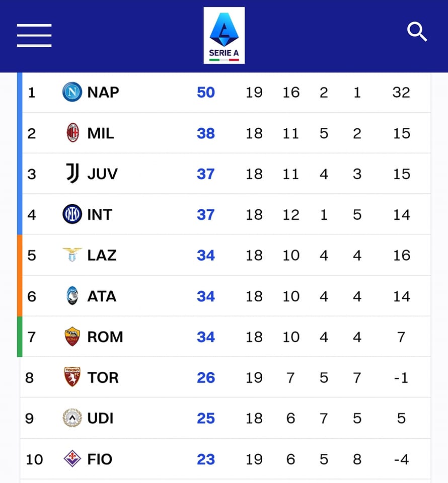
Task: Click Napoli's 50 points value
Action: click(x=206, y=93)
